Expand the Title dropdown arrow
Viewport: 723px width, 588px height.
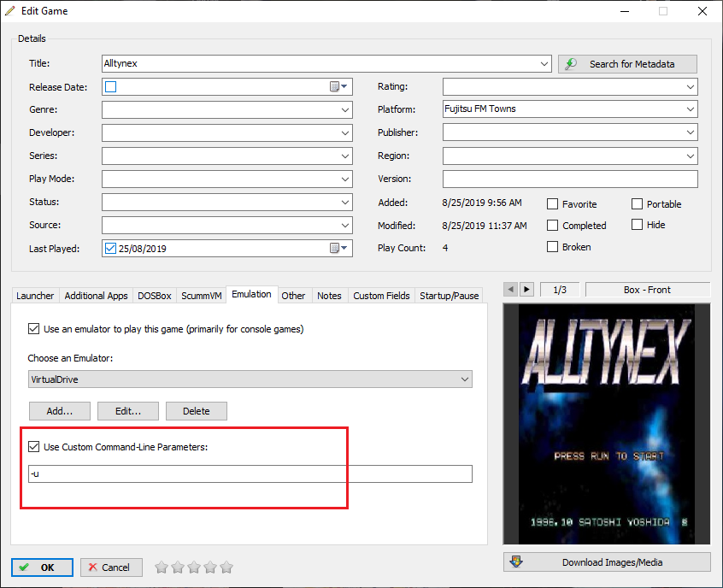click(544, 63)
